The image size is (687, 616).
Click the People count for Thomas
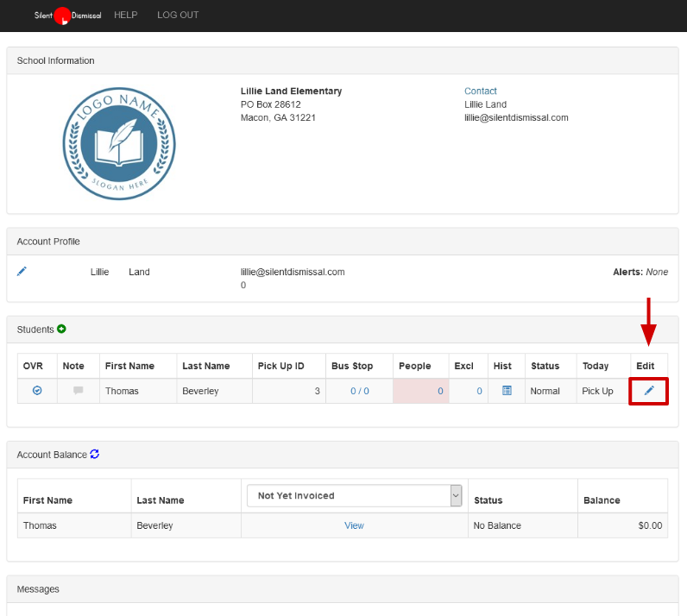439,391
